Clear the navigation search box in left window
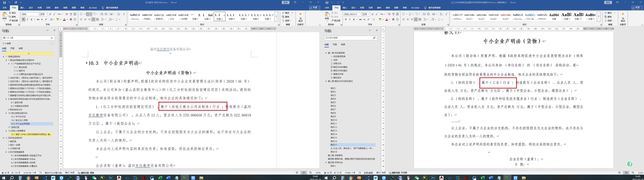Screen dimensions: 644x180 tap(52, 38)
